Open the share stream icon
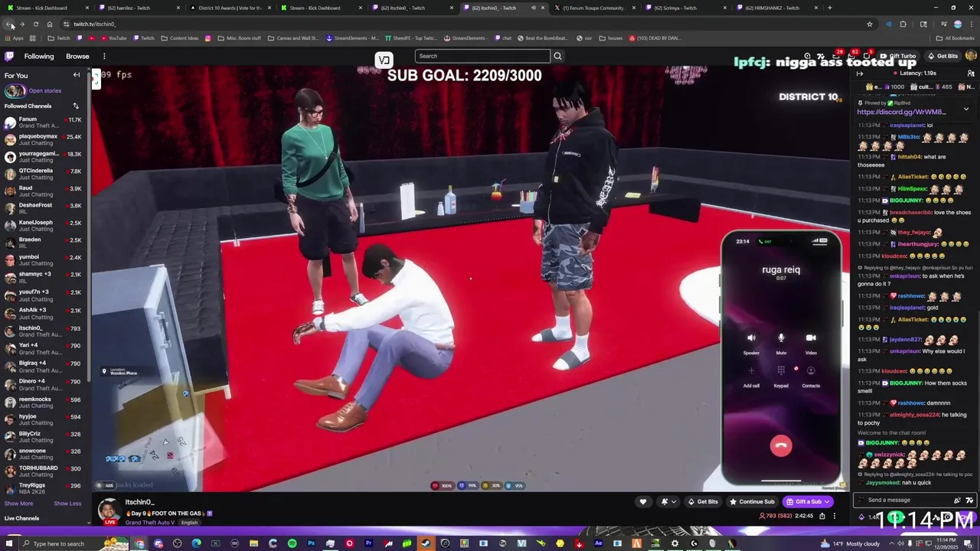Viewport: 980px width, 551px height. pyautogui.click(x=822, y=516)
